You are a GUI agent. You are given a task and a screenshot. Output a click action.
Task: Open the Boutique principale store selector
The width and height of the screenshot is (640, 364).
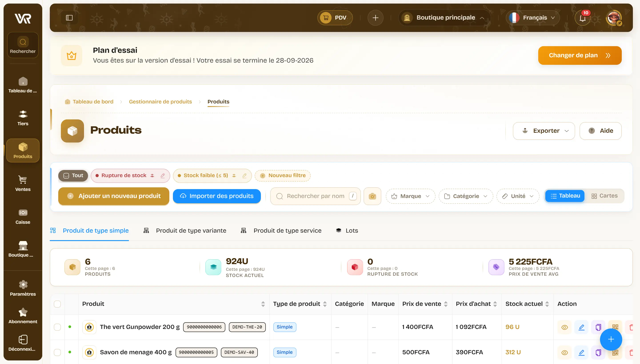[x=444, y=18]
